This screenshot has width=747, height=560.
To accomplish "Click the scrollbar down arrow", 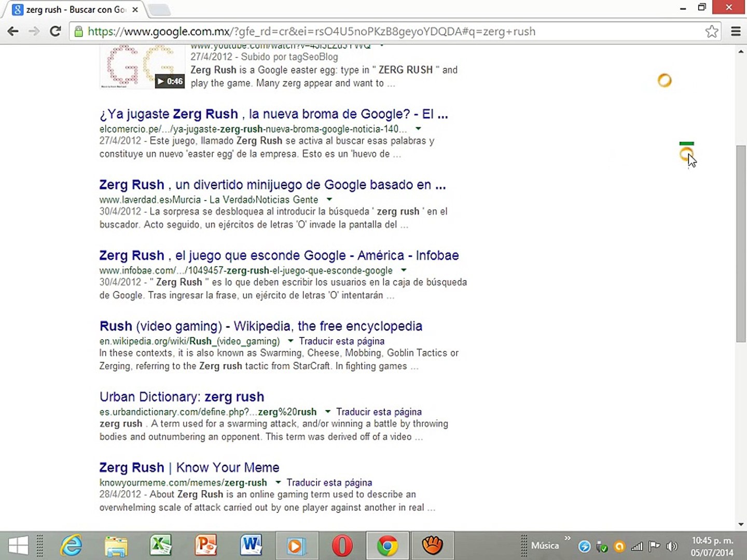I will click(x=741, y=524).
